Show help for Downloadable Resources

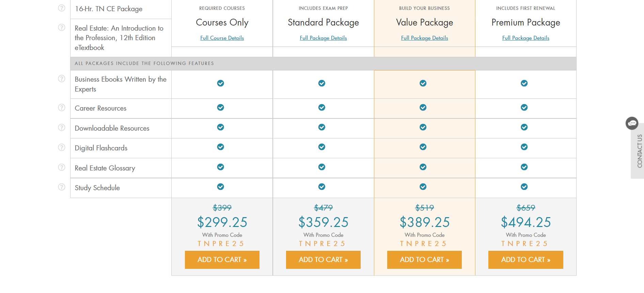pyautogui.click(x=62, y=127)
